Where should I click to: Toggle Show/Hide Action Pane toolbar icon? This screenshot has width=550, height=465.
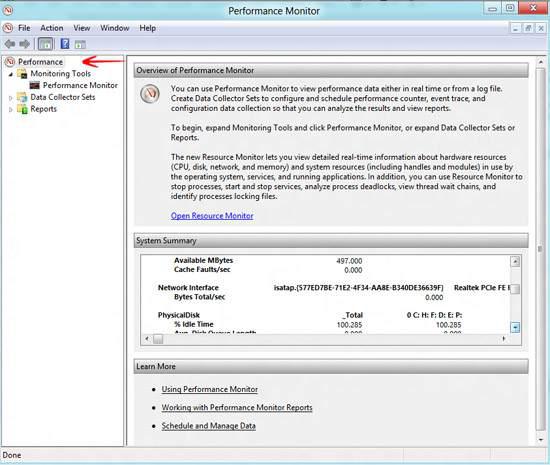80,44
